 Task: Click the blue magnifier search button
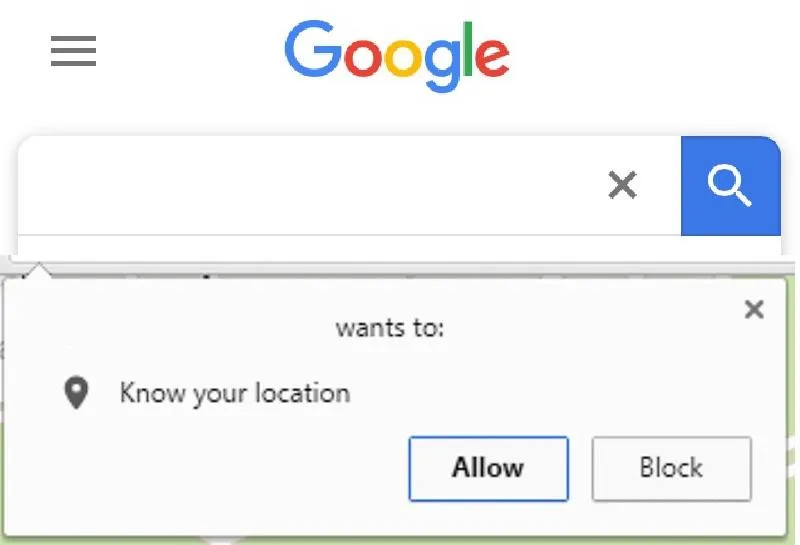click(731, 186)
